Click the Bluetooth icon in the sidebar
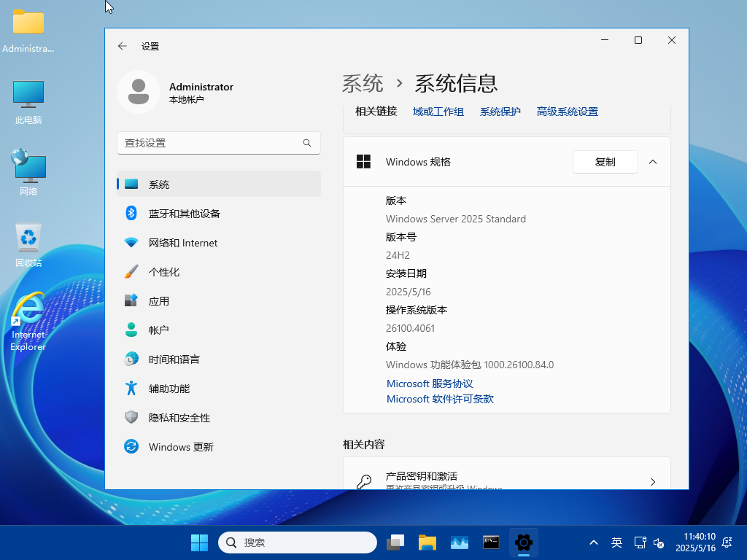The height and width of the screenshot is (560, 747). click(131, 214)
